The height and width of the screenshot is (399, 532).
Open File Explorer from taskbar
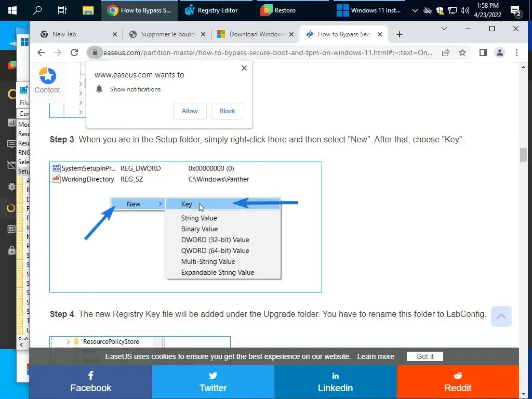tap(88, 10)
